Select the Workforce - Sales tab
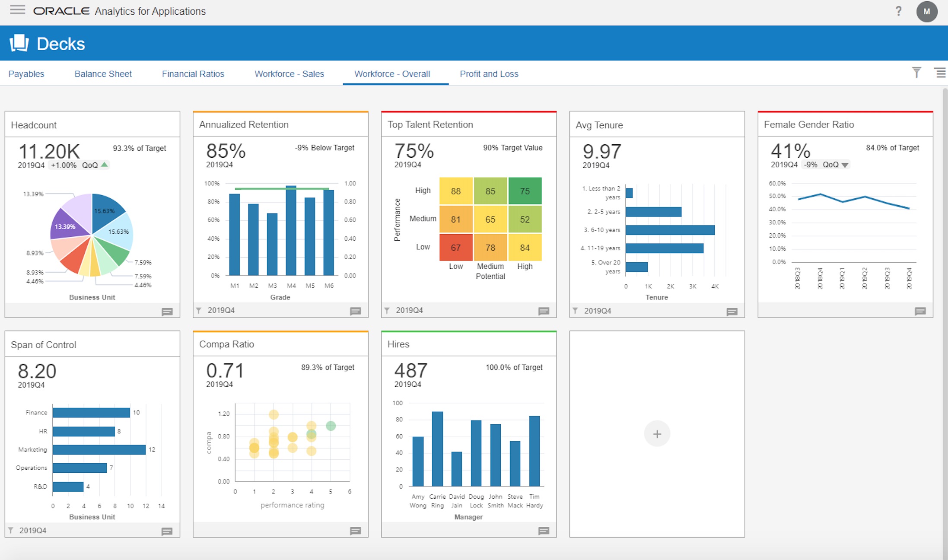 (x=289, y=74)
